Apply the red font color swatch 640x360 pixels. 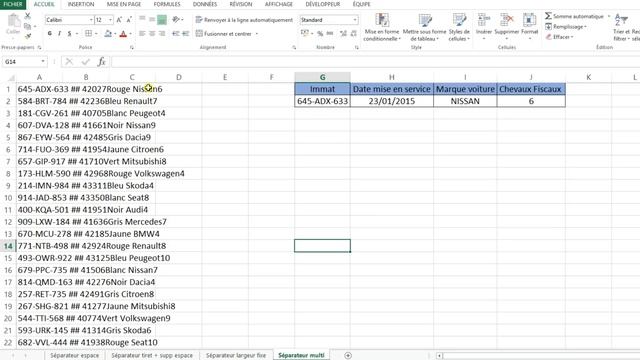123,33
